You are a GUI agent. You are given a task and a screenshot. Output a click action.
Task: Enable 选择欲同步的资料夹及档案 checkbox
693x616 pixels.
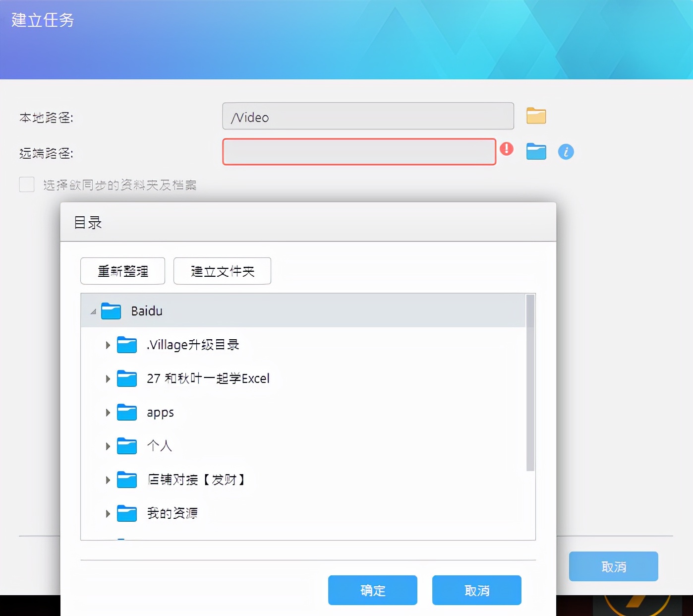point(26,184)
